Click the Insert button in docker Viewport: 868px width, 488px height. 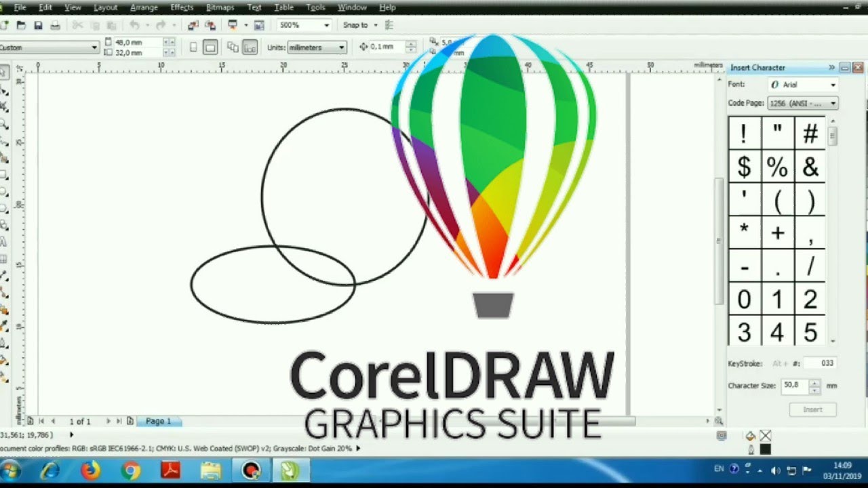point(812,409)
